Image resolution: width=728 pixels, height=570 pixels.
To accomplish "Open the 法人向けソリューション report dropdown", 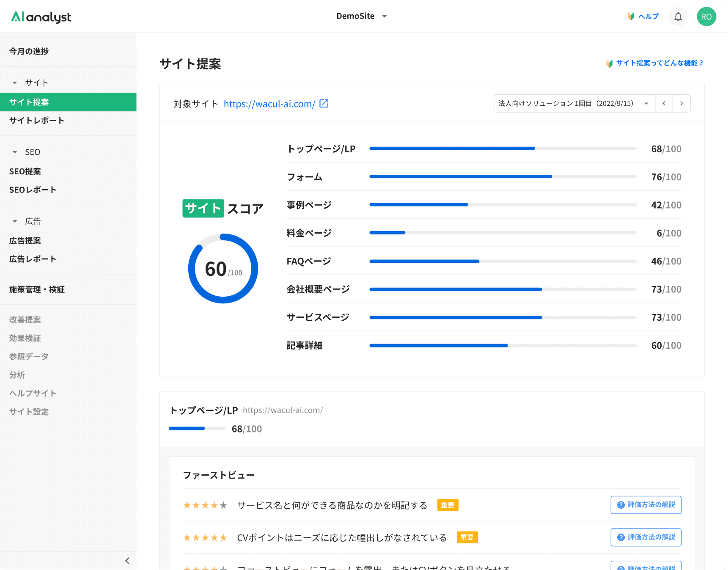I will coord(574,104).
